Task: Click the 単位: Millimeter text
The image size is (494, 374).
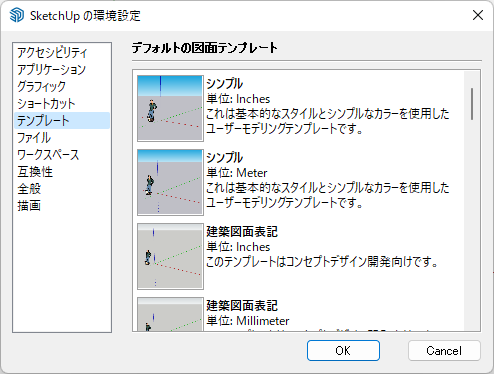Action: coord(248,321)
